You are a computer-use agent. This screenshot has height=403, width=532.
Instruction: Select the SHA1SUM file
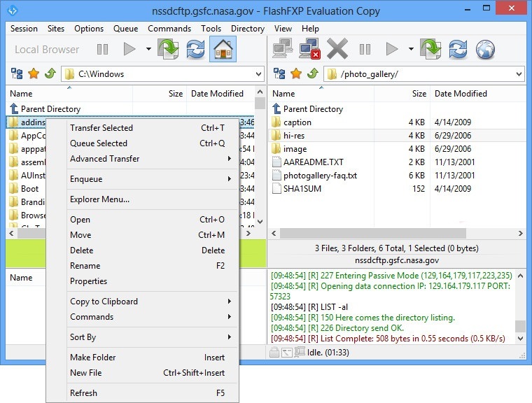397,189
